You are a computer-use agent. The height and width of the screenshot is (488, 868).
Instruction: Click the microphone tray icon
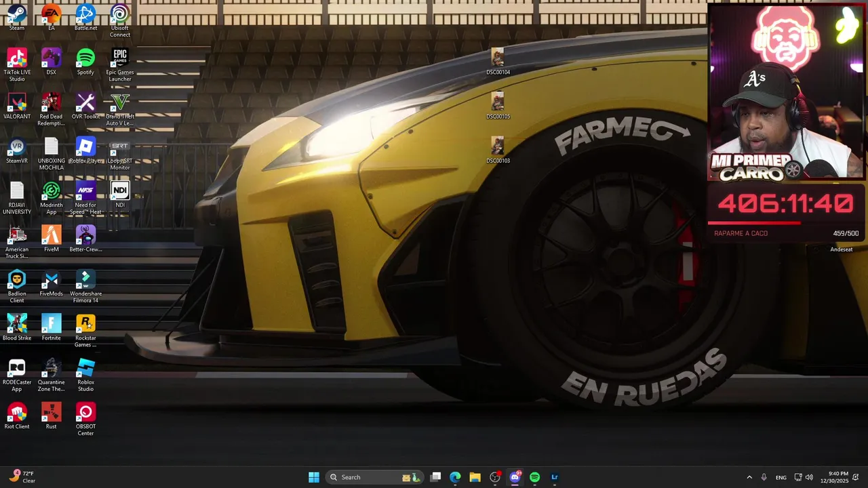(764, 477)
